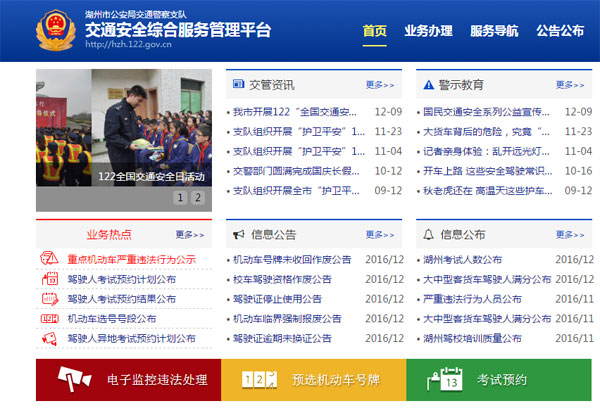Screen dimensions: 600x413
Task: Open the 首页 navigation tab
Action: [375, 31]
